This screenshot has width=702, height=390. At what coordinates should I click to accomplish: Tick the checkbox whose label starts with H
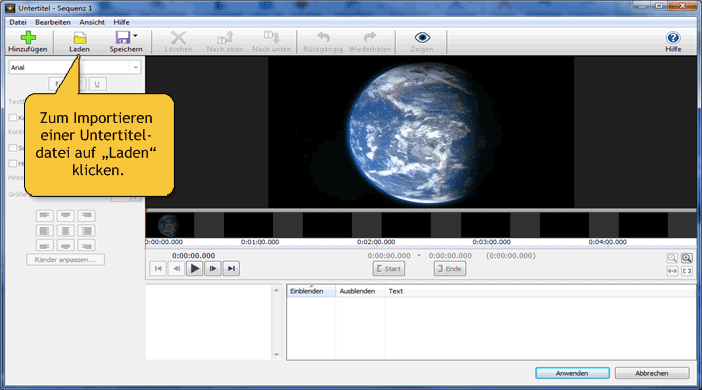[13, 163]
